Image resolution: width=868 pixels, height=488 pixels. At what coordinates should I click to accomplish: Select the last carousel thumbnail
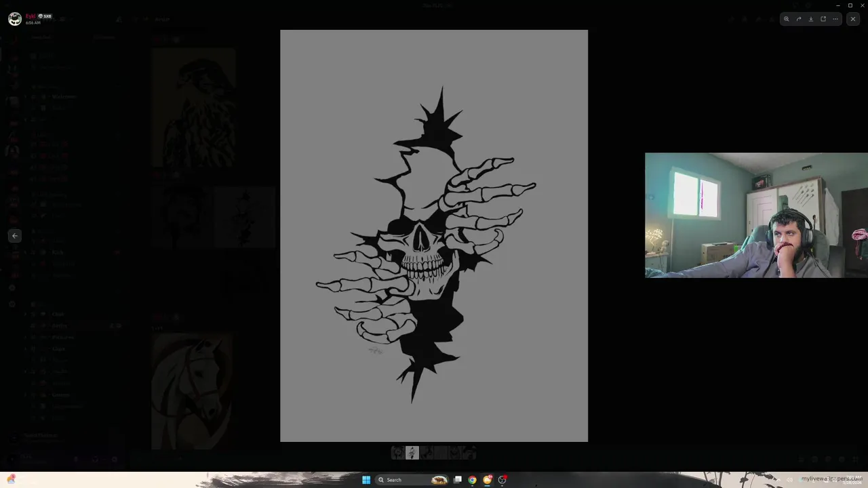pyautogui.click(x=469, y=453)
